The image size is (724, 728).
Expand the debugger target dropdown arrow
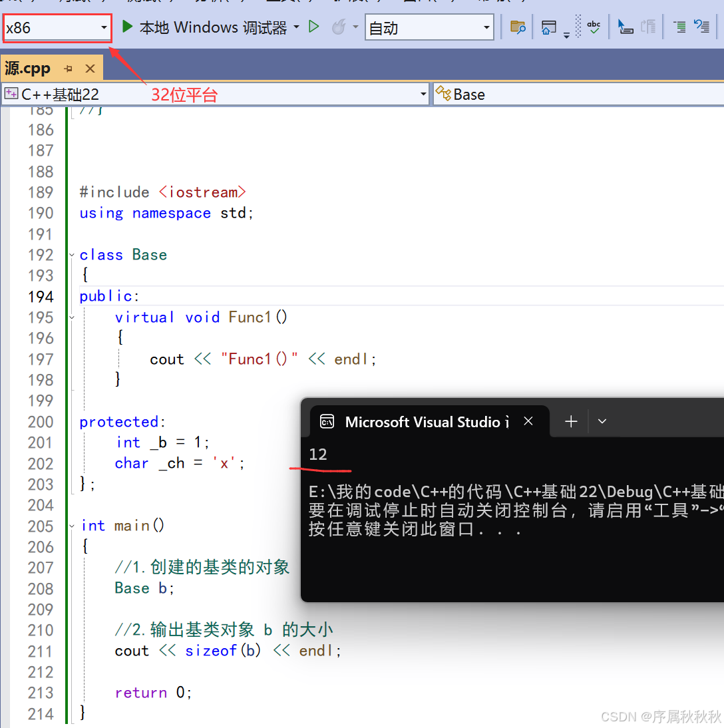[297, 27]
